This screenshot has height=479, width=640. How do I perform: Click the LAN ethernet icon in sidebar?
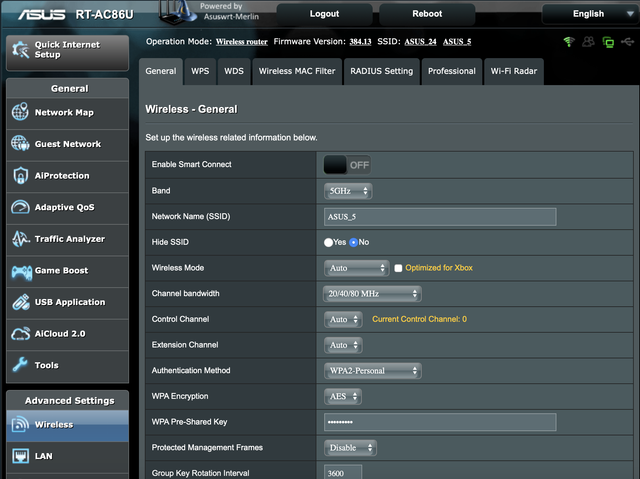[20, 456]
